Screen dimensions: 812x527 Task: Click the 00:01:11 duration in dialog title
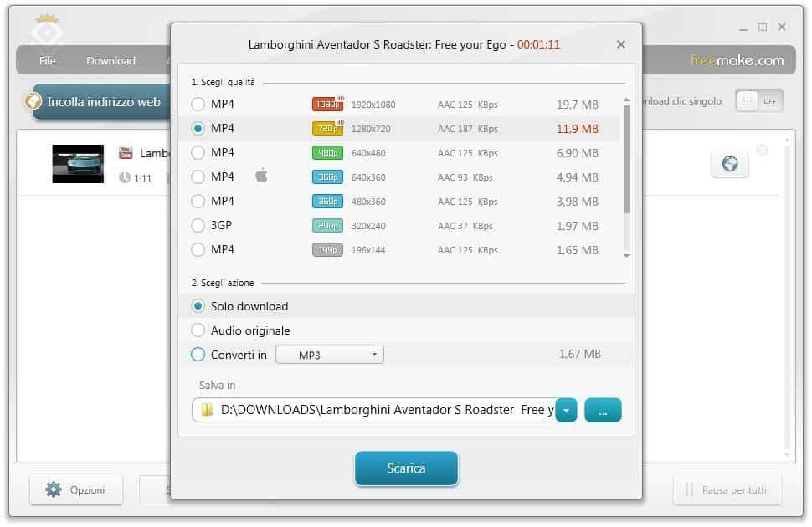coord(538,44)
